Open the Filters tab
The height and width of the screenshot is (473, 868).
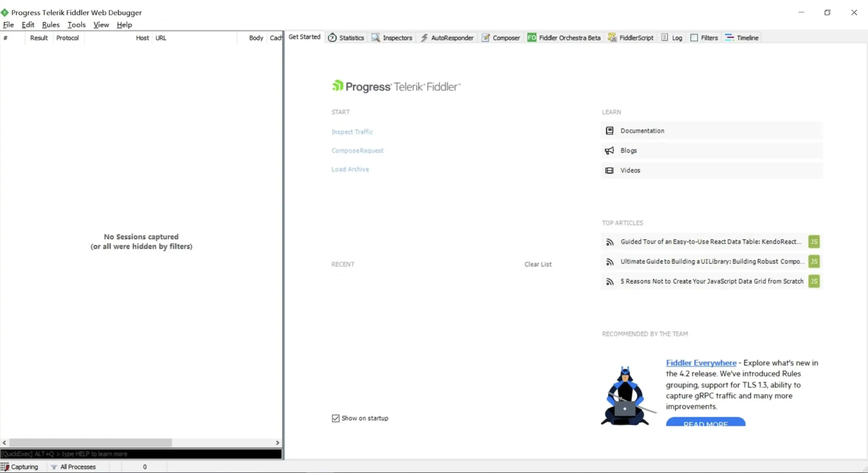[704, 38]
